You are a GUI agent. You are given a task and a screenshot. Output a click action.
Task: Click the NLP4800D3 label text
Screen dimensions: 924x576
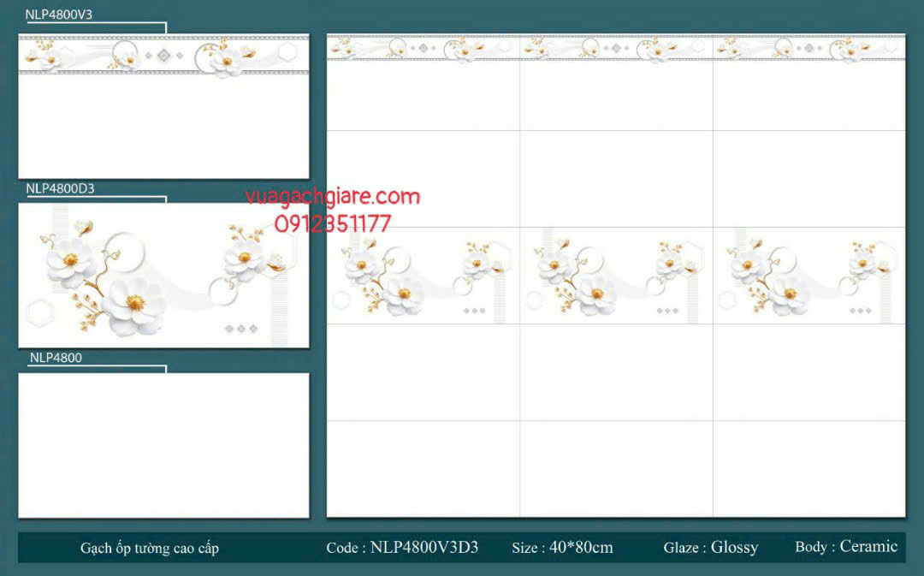pos(61,188)
